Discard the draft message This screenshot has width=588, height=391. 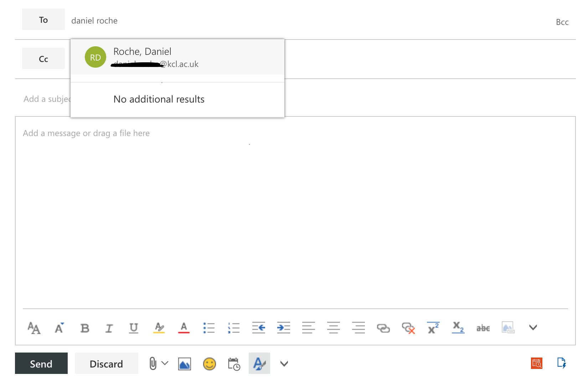tap(106, 363)
